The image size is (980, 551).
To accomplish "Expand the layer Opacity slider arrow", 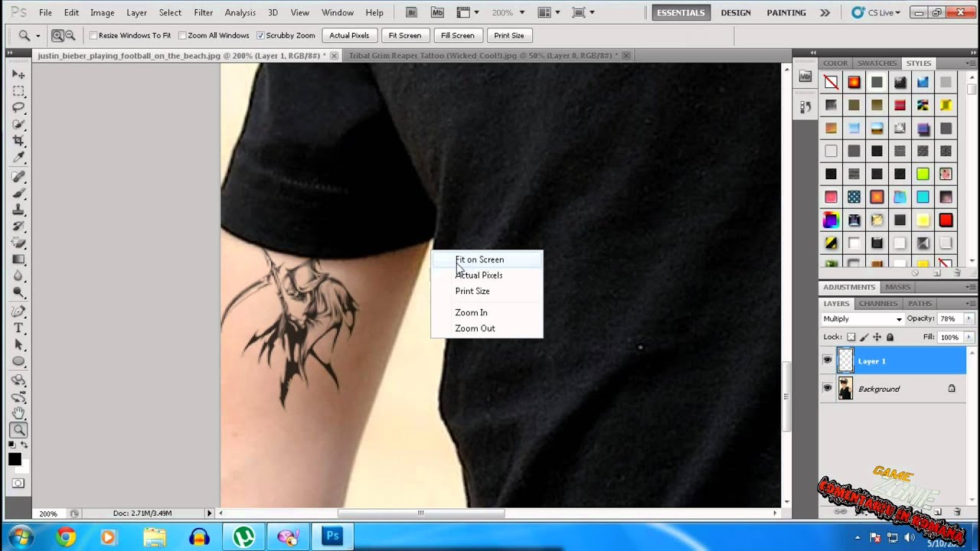I will coord(969,318).
